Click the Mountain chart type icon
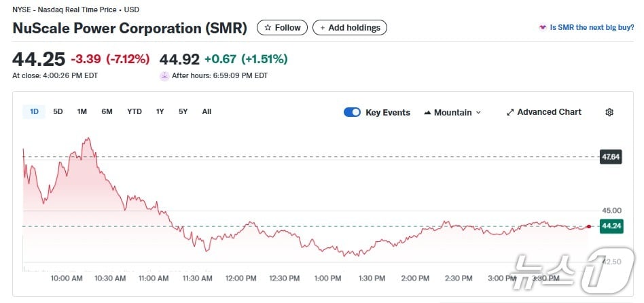644x303 pixels. 427,112
